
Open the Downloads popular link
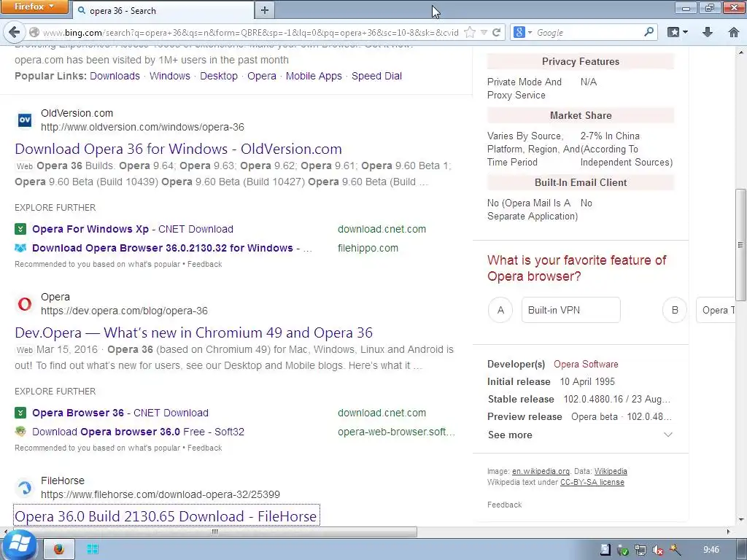click(115, 76)
